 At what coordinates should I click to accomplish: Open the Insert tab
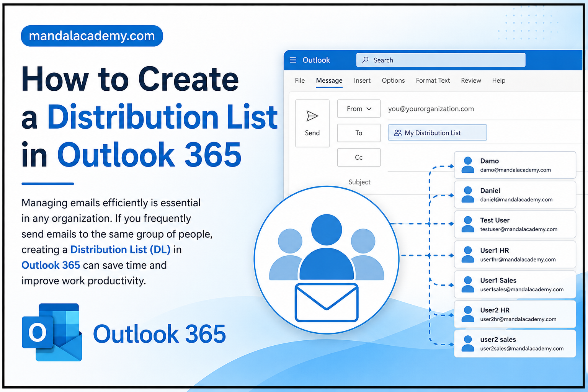pos(362,80)
